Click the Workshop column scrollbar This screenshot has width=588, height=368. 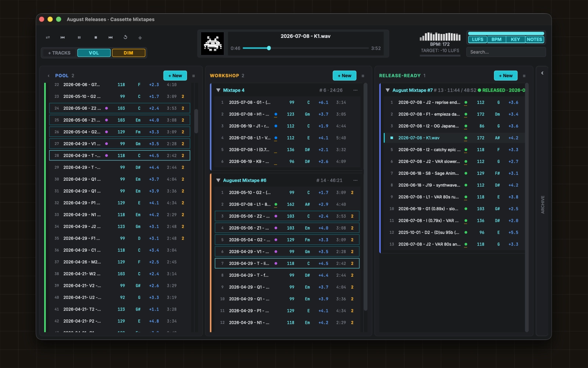(365, 197)
